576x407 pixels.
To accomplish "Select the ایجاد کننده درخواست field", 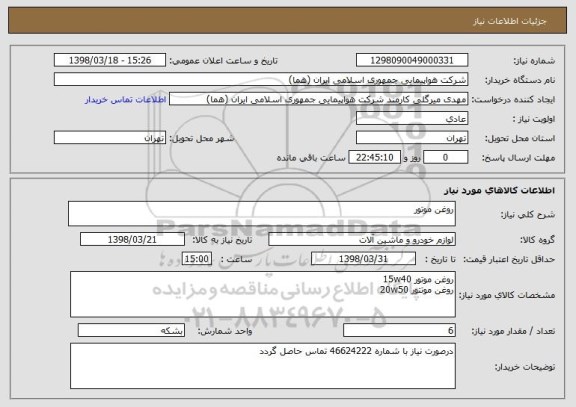I will [318, 99].
